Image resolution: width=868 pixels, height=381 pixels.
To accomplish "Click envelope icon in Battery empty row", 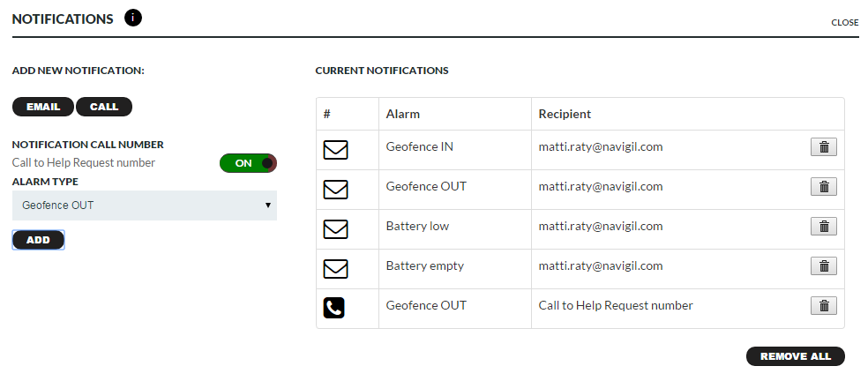I will [x=336, y=268].
